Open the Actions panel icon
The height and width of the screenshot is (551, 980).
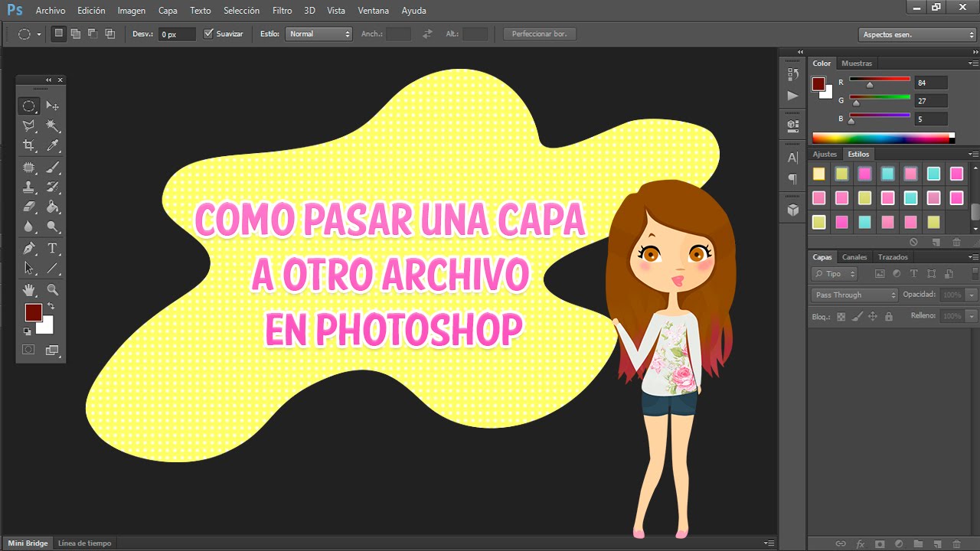[792, 96]
